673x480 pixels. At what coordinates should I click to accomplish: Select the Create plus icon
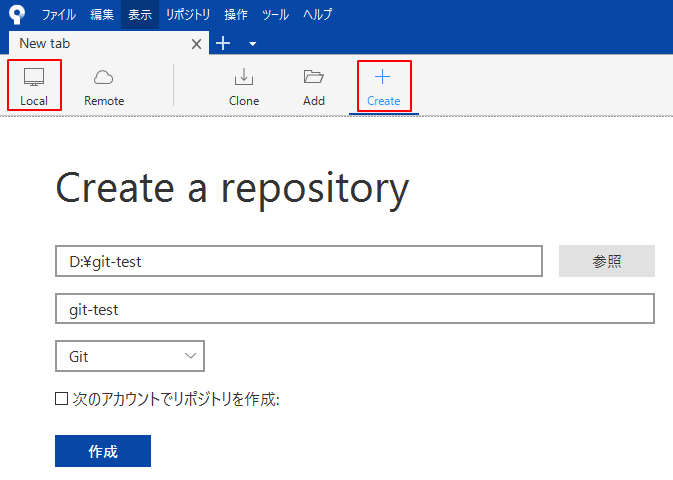tap(383, 78)
